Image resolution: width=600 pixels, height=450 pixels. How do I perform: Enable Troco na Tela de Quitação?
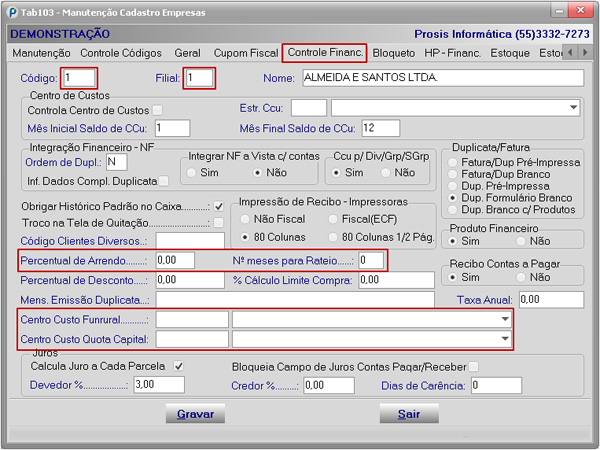point(218,223)
